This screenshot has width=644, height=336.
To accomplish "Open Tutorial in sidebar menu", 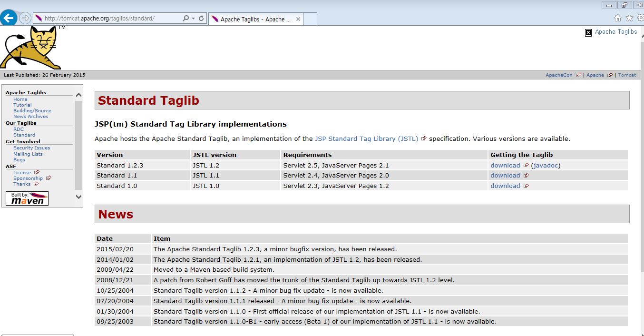I will [x=22, y=105].
